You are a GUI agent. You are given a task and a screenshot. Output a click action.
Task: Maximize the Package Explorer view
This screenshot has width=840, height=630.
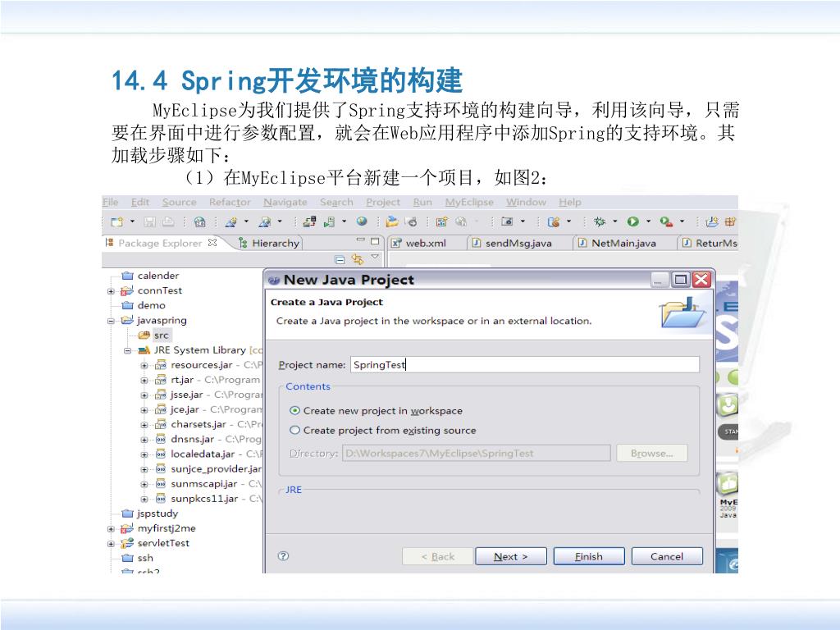[375, 241]
